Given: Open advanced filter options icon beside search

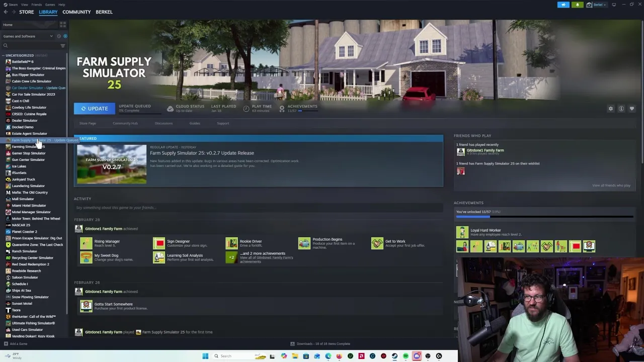Looking at the screenshot, I should pyautogui.click(x=63, y=46).
